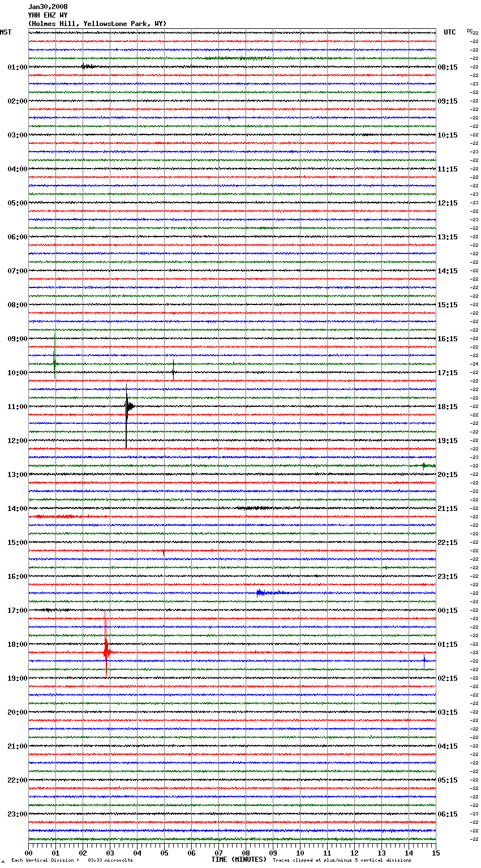The width and height of the screenshot is (481, 868).
Task: Click the Traces clipped at plus/minus 5 note
Action: coord(342,860)
